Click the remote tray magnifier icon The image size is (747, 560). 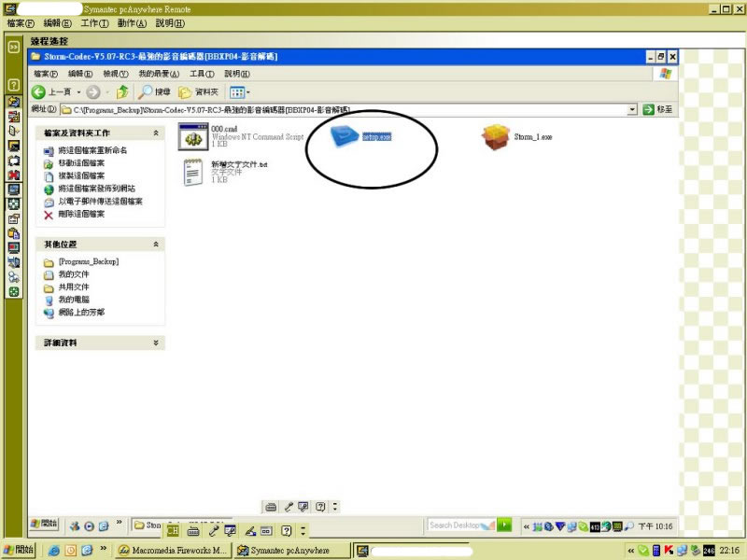(x=628, y=526)
